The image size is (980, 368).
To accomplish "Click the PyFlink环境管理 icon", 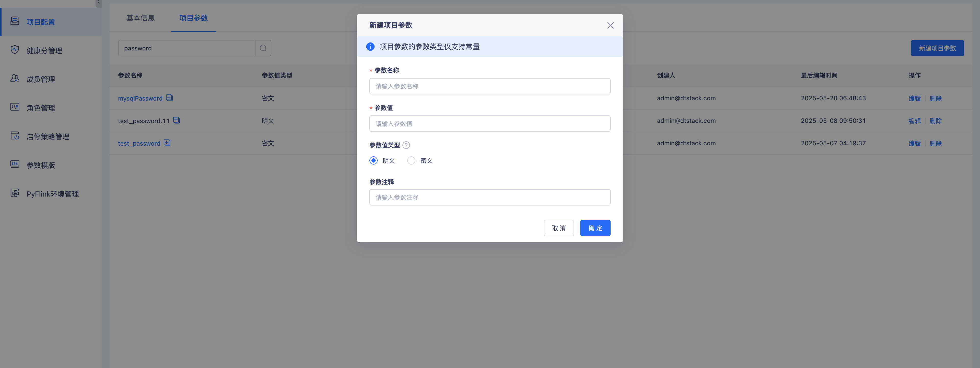I will pos(15,193).
